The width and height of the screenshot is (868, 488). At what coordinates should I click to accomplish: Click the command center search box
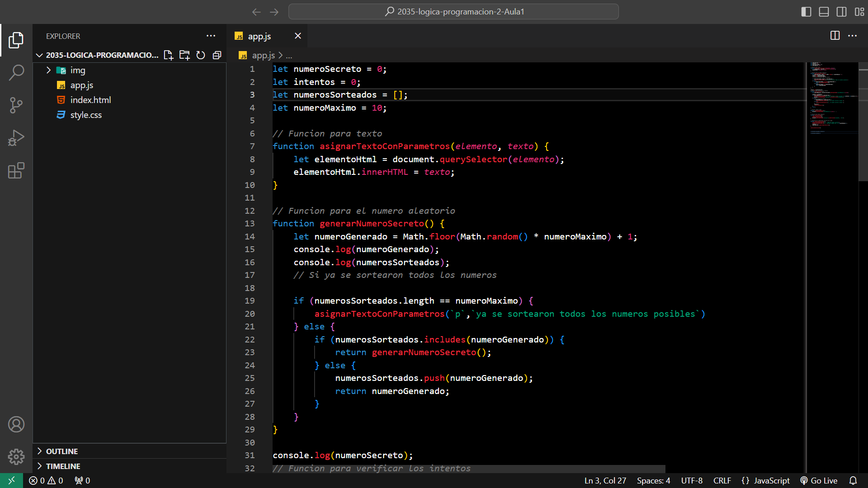pos(453,12)
